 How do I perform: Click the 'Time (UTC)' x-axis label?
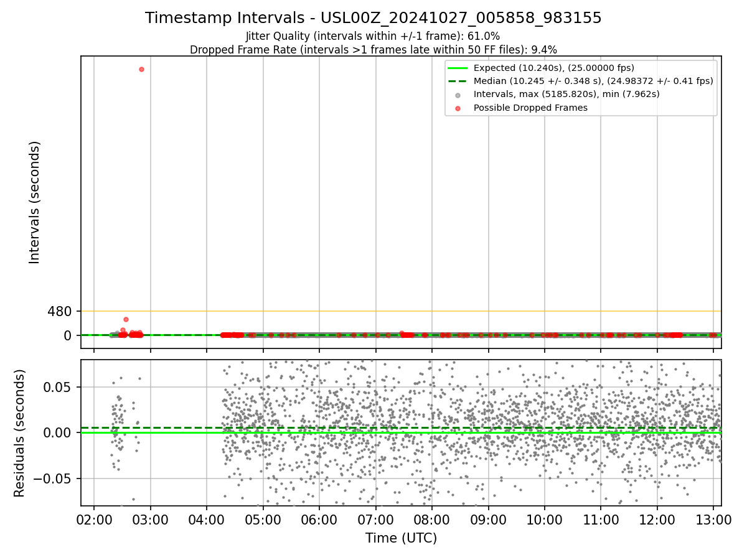401,538
